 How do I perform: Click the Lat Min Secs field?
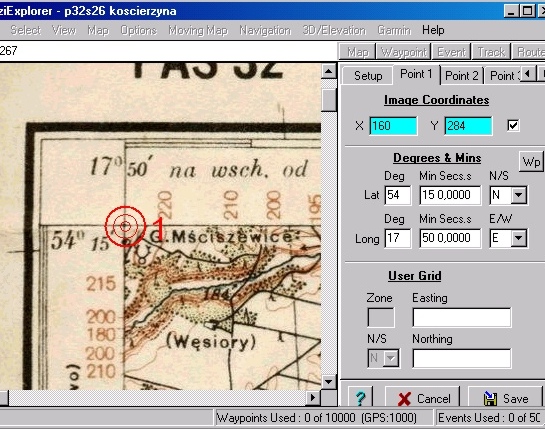point(450,195)
